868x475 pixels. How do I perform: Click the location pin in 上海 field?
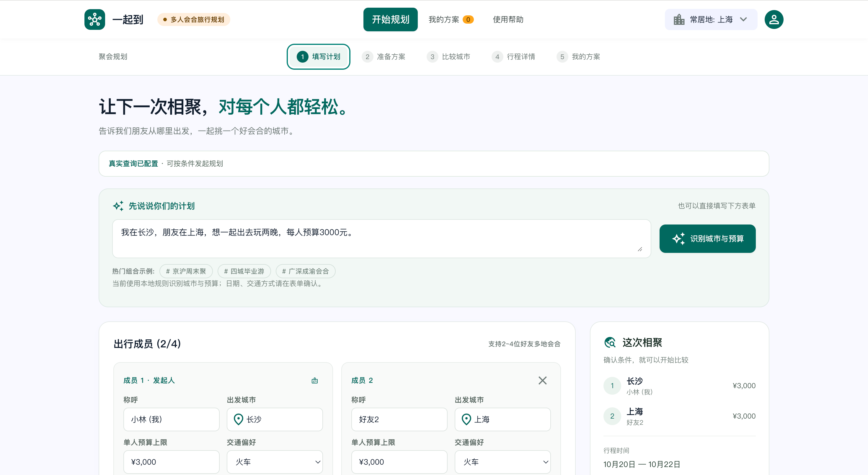[466, 419]
